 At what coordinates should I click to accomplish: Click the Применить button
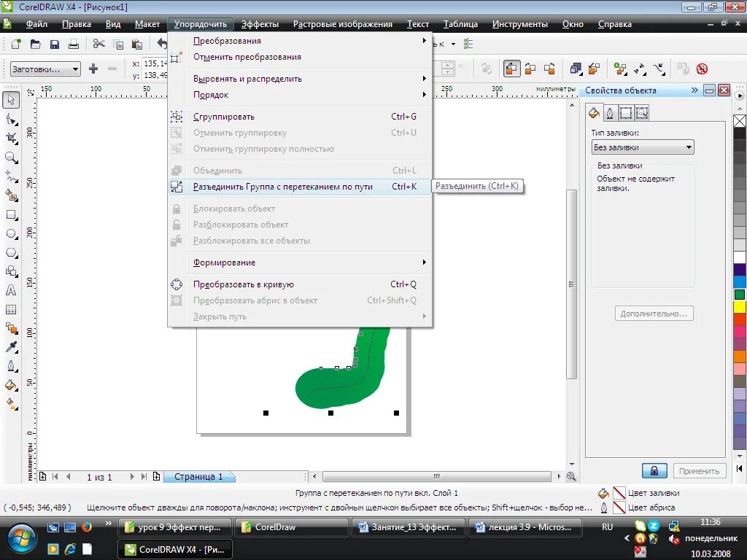pos(699,471)
